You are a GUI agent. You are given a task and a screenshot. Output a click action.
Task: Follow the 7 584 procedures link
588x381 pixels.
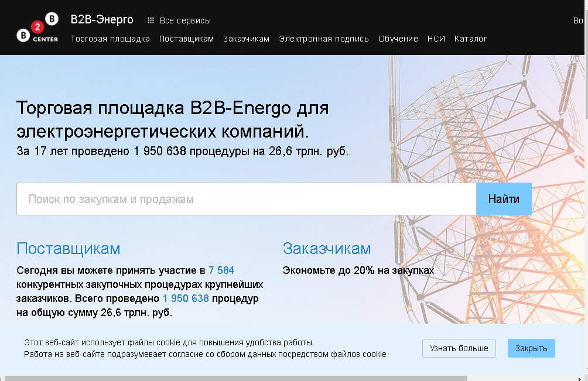tap(221, 270)
